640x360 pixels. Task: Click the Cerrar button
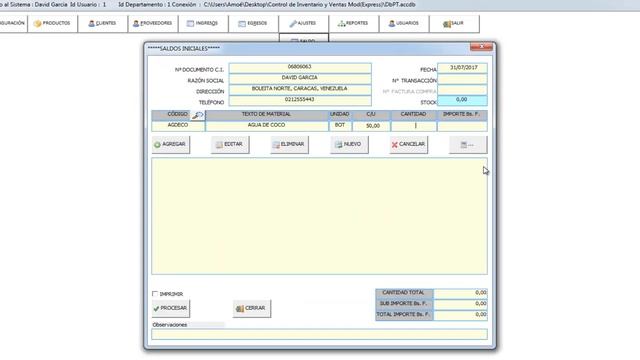coord(251,308)
